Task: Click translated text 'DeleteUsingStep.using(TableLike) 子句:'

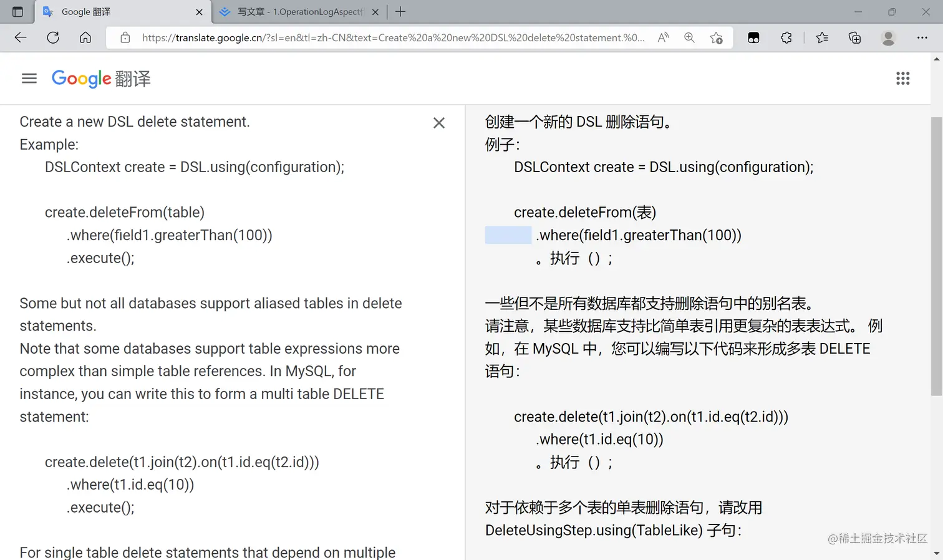Action: tap(613, 530)
